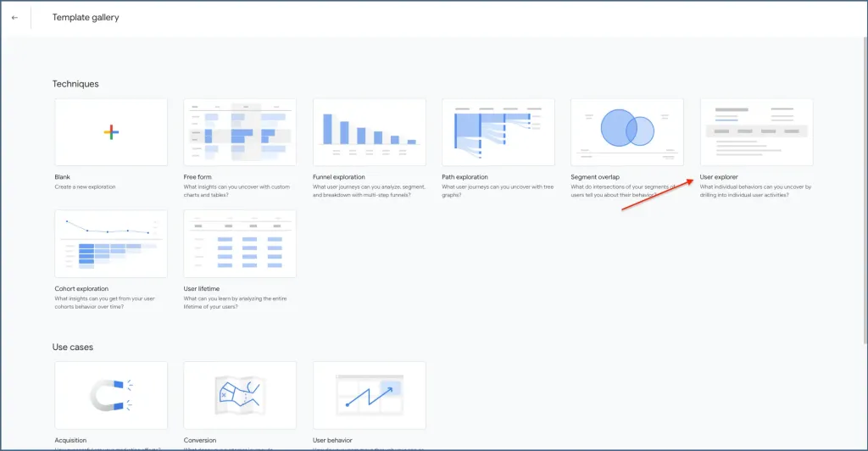This screenshot has width=868, height=451.
Task: Click the Conversion use case label
Action: point(200,441)
